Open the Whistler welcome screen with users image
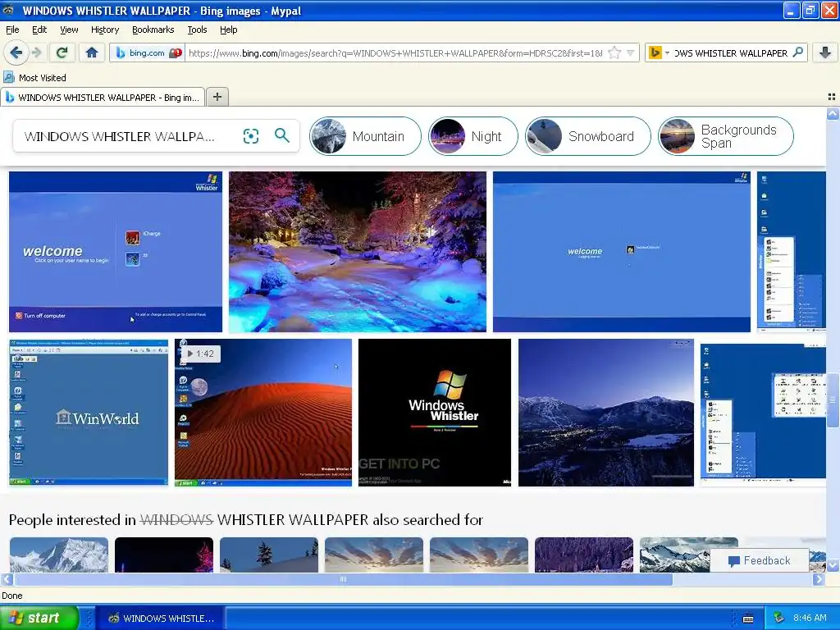This screenshot has width=840, height=630. click(115, 252)
